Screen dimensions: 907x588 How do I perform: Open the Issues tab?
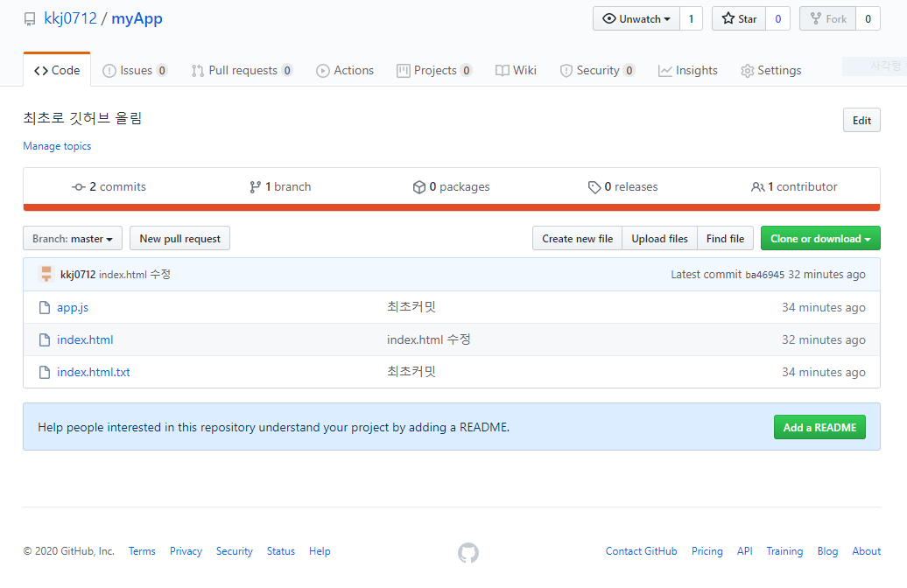tap(135, 70)
